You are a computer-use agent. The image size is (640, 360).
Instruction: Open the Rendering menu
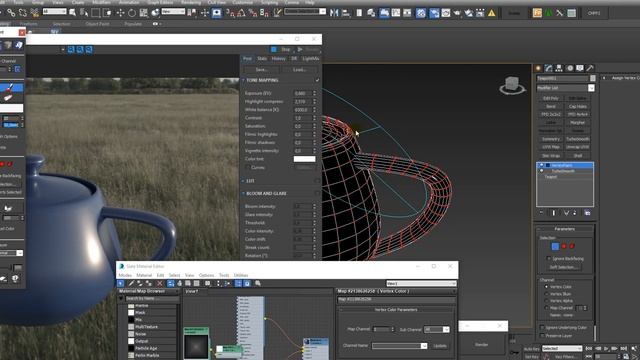pyautogui.click(x=191, y=2)
